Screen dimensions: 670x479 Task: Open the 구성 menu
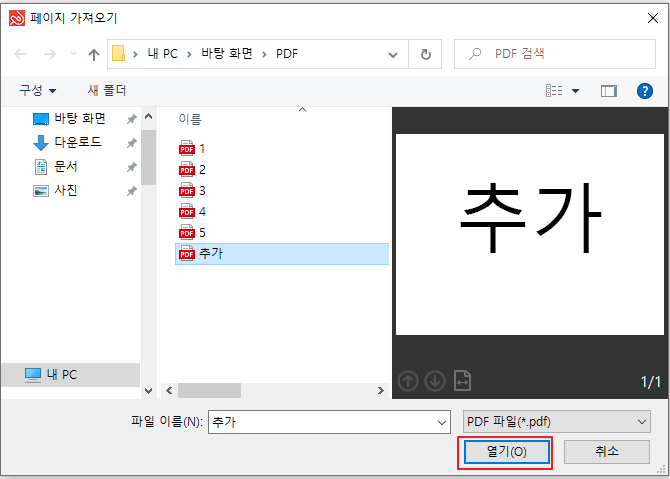click(x=38, y=91)
